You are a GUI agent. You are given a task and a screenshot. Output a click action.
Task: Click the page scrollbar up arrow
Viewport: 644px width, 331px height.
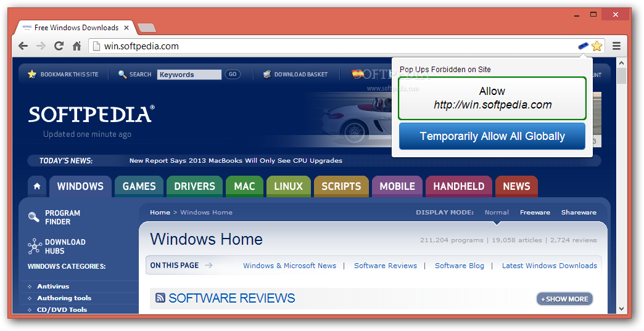tap(621, 63)
